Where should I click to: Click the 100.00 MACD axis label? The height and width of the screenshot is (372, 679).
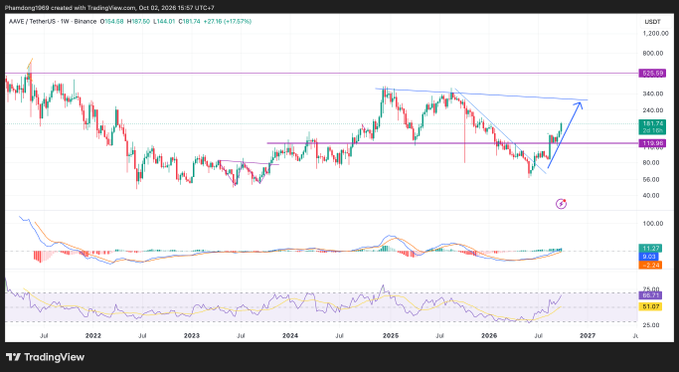[x=653, y=223]
